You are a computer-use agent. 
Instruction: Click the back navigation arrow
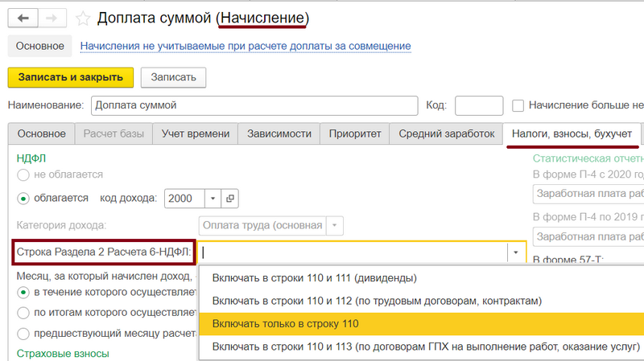(22, 18)
